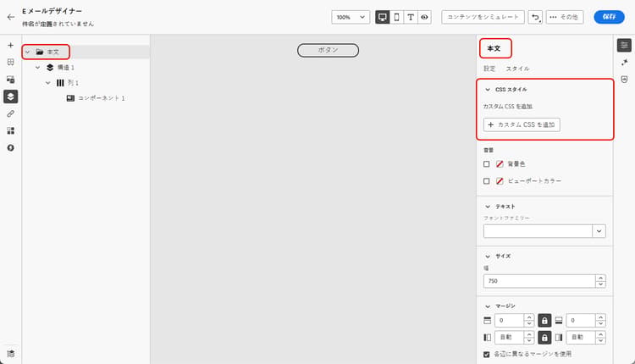Click the left margin 自動 field
Screen dimensions: 635x364
click(x=509, y=337)
